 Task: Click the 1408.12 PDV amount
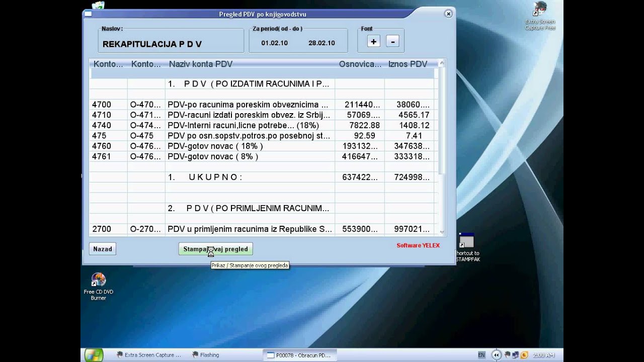(415, 125)
